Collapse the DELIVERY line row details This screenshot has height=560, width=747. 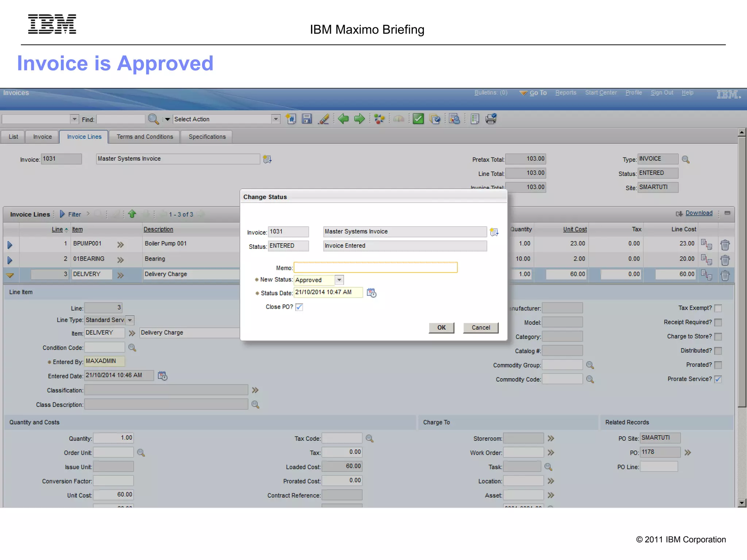coord(10,275)
